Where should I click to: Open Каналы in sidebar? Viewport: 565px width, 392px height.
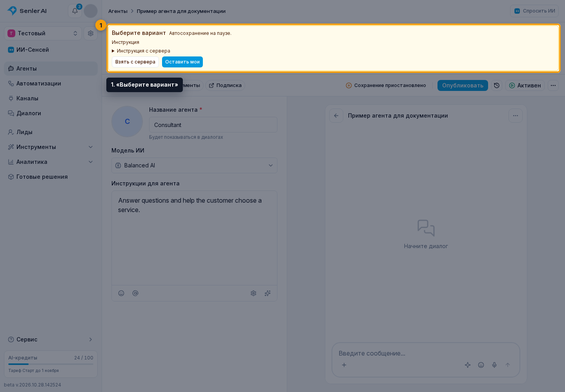coord(51,98)
